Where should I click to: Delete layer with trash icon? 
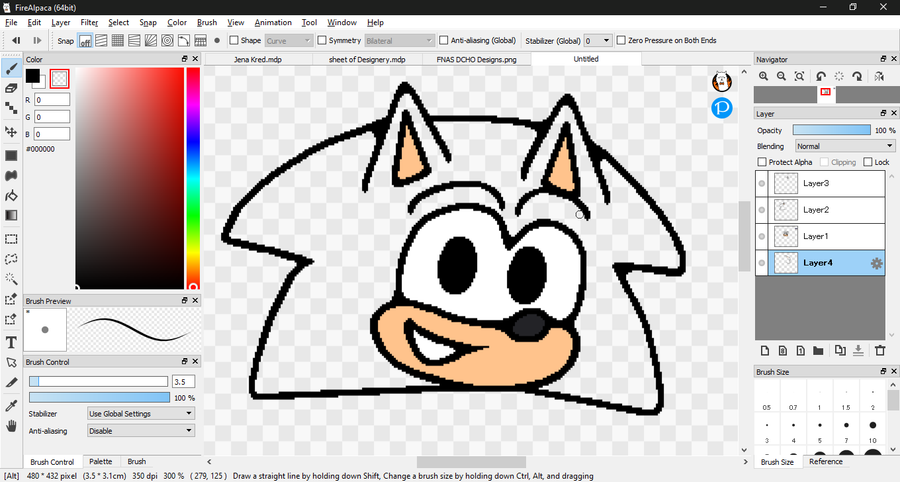pos(879,350)
